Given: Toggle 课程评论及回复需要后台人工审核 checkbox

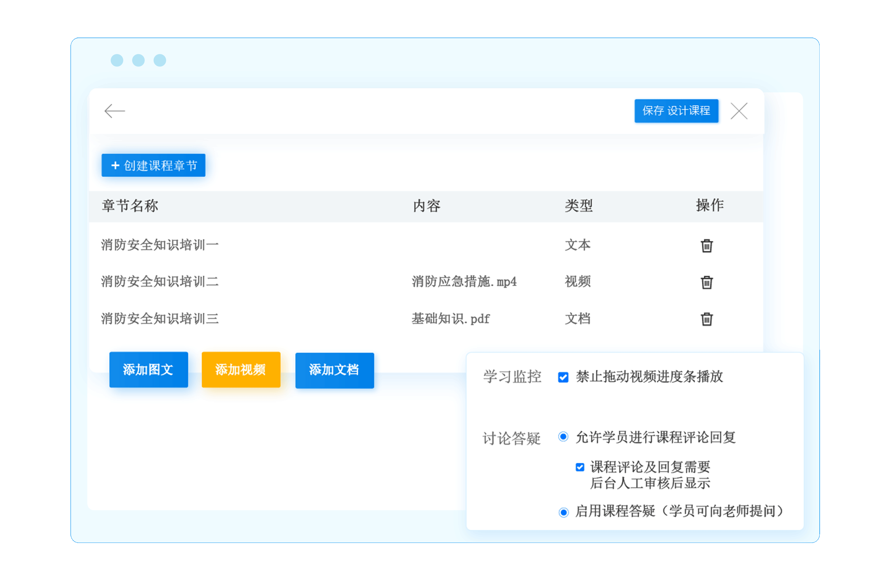Looking at the screenshot, I should [580, 467].
